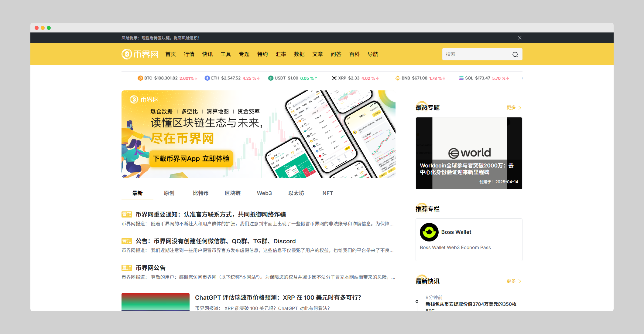This screenshot has height=334, width=644.
Task: Click the BTC coin icon in the ticker
Action: click(140, 78)
